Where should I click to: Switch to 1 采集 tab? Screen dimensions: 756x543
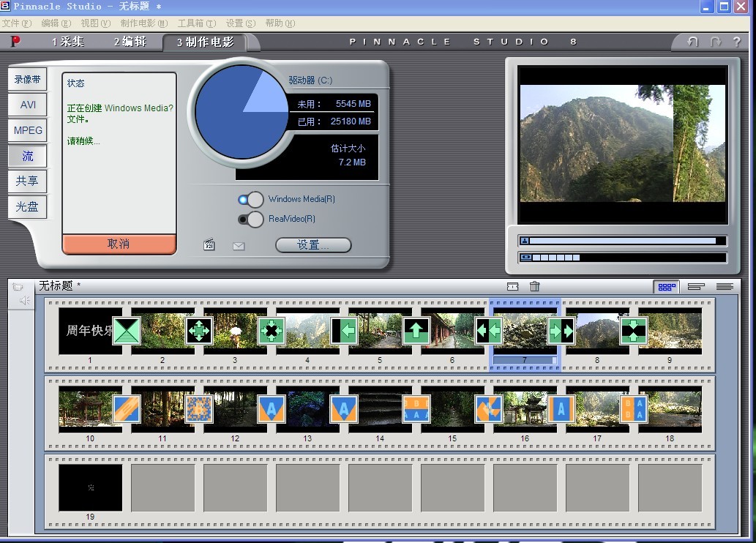tap(68, 42)
